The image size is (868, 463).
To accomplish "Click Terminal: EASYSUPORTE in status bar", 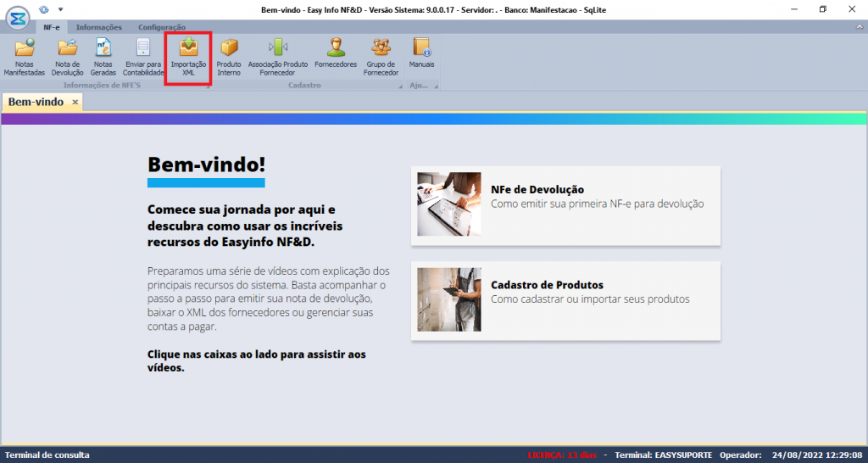I will (663, 455).
